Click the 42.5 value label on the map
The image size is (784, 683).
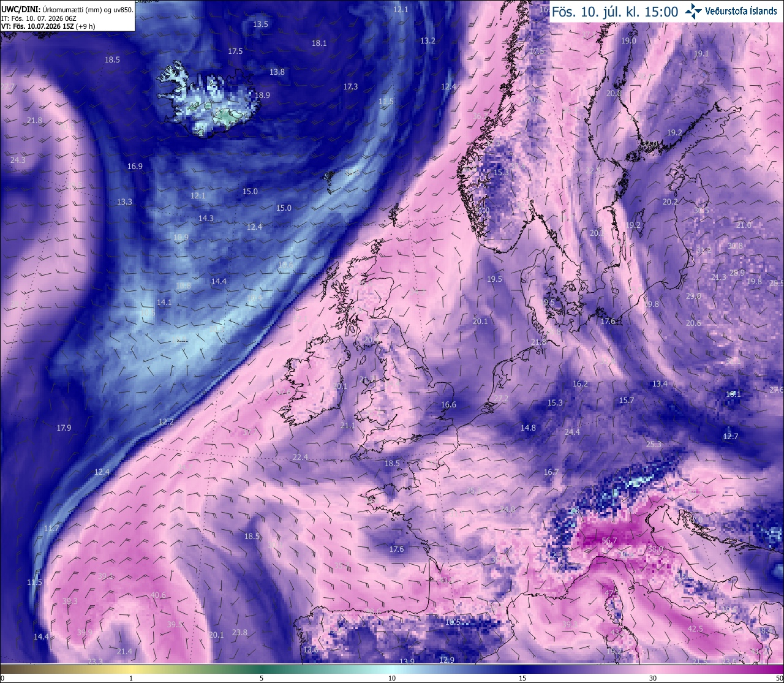(695, 629)
